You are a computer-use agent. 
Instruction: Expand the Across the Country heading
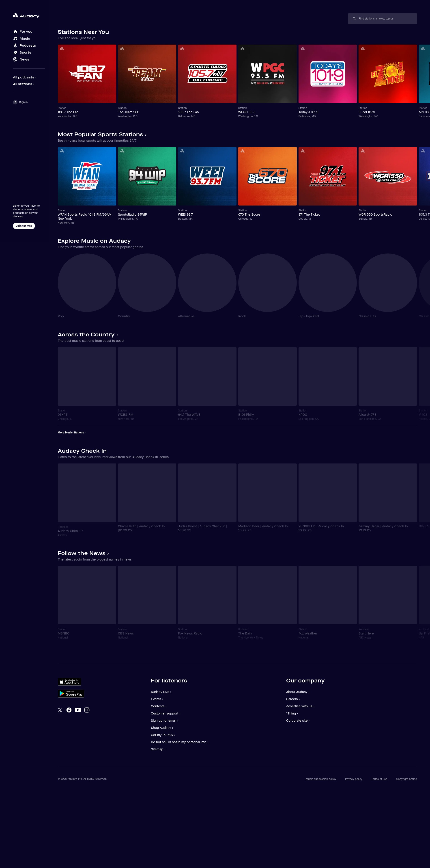[88, 335]
